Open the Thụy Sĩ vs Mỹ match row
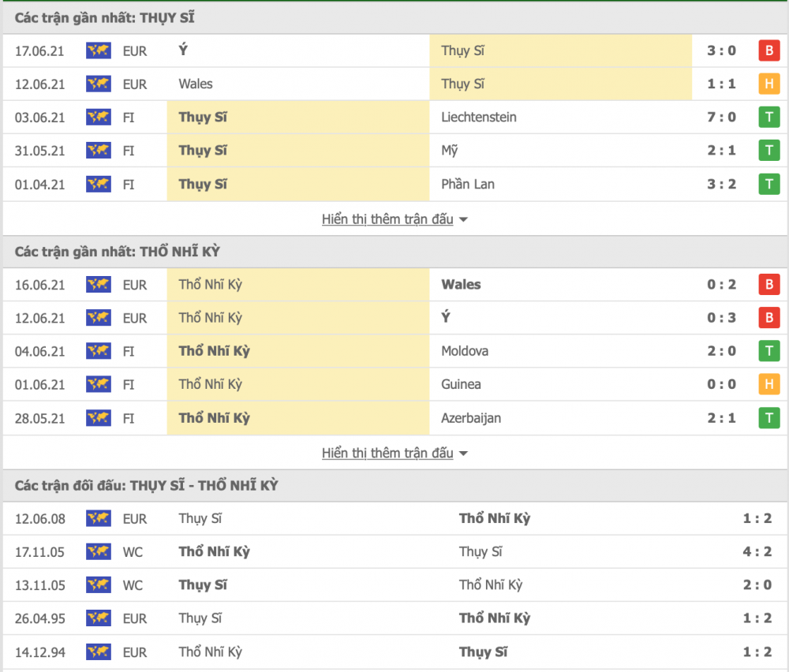Screen dimensions: 789x672 click(394, 151)
